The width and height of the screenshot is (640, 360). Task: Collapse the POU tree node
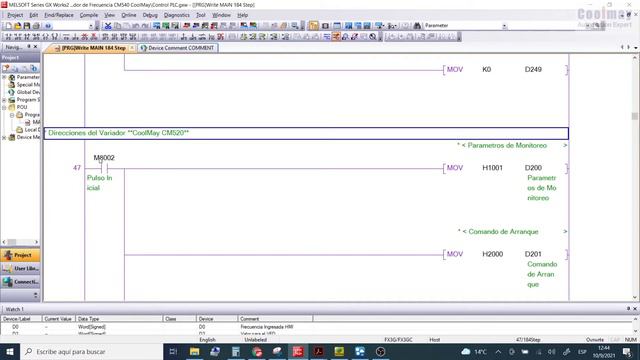(4, 107)
